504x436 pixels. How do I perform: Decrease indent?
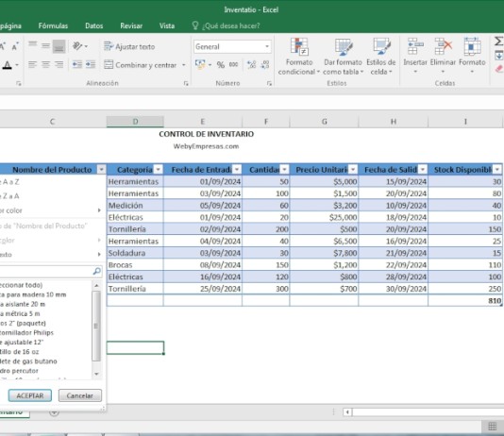(76, 64)
